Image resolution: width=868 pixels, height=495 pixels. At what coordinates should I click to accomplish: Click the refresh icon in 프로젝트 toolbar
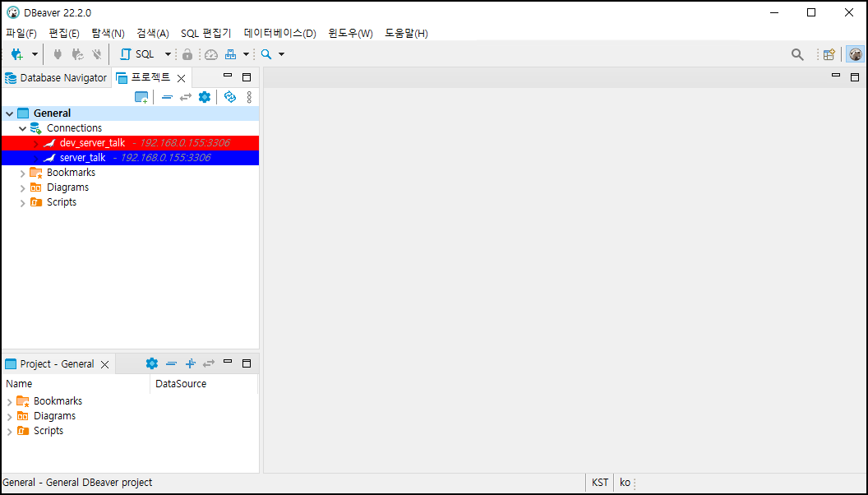coord(229,98)
